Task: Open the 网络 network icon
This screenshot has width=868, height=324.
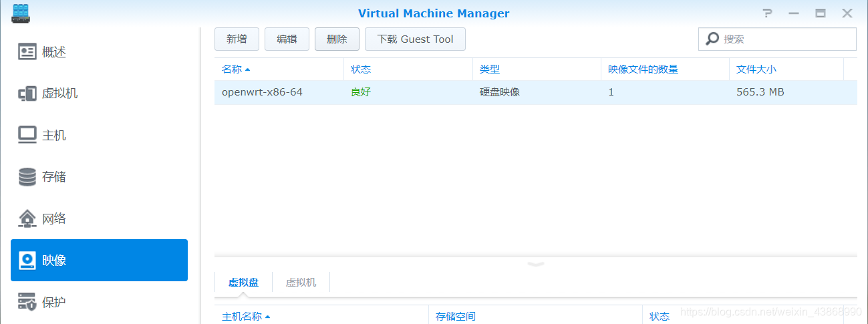Action: tap(27, 218)
